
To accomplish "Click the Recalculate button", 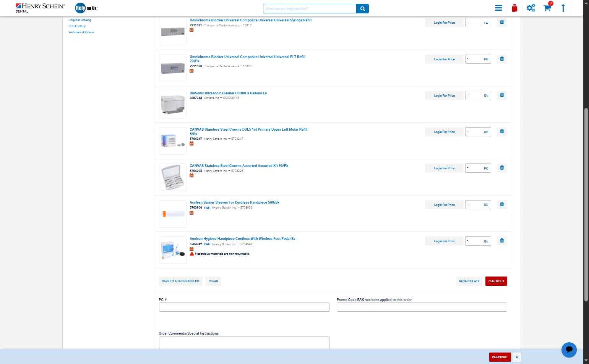I will pyautogui.click(x=469, y=281).
